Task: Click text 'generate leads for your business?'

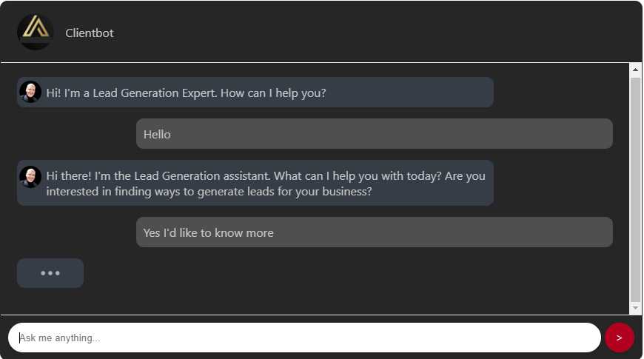Action: pos(285,192)
